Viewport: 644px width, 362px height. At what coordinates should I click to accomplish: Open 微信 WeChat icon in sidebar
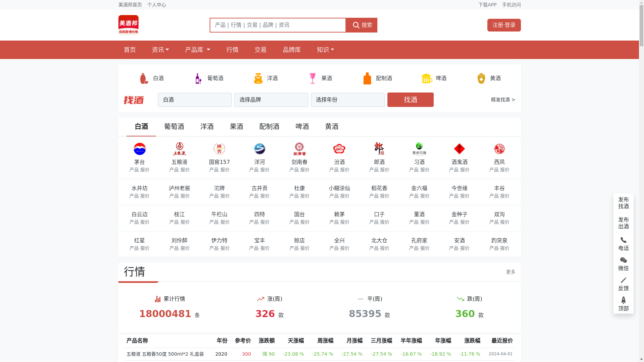[623, 260]
